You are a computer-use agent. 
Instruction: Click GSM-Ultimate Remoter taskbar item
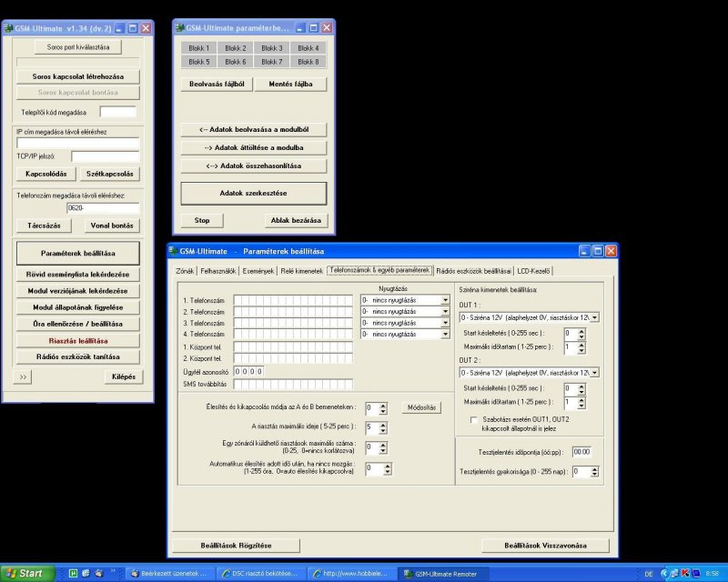click(x=443, y=574)
